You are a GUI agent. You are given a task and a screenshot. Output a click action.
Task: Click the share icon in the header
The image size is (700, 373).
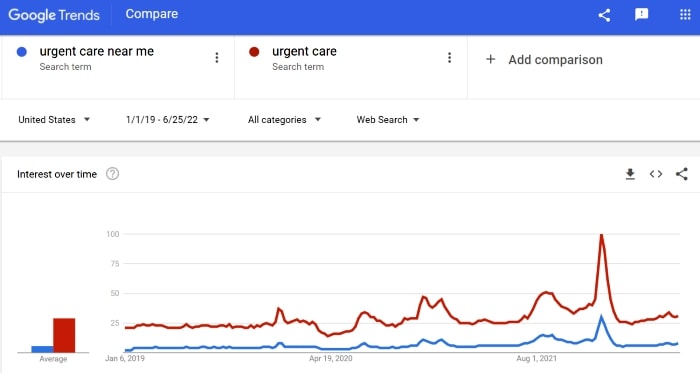[x=604, y=15]
